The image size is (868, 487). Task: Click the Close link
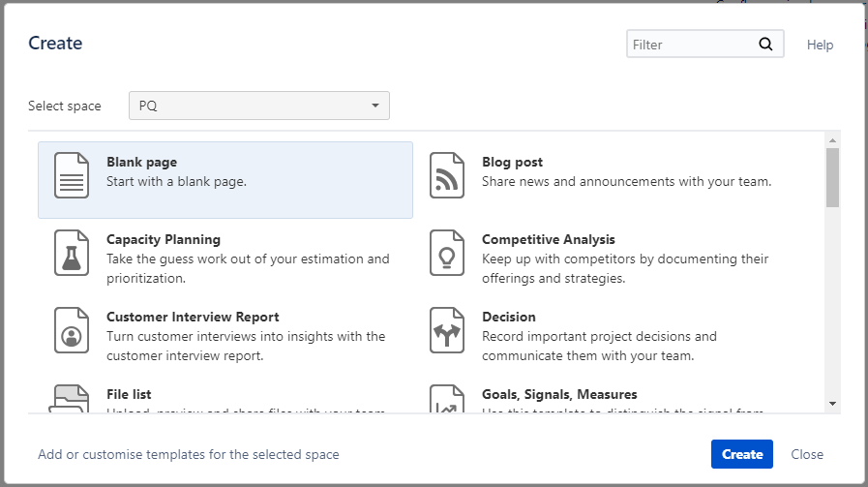coord(807,454)
